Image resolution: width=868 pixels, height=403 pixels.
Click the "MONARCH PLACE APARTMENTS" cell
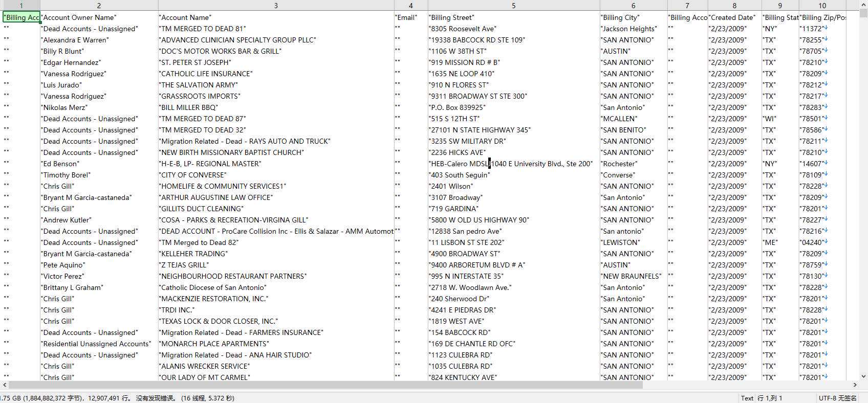click(276, 344)
